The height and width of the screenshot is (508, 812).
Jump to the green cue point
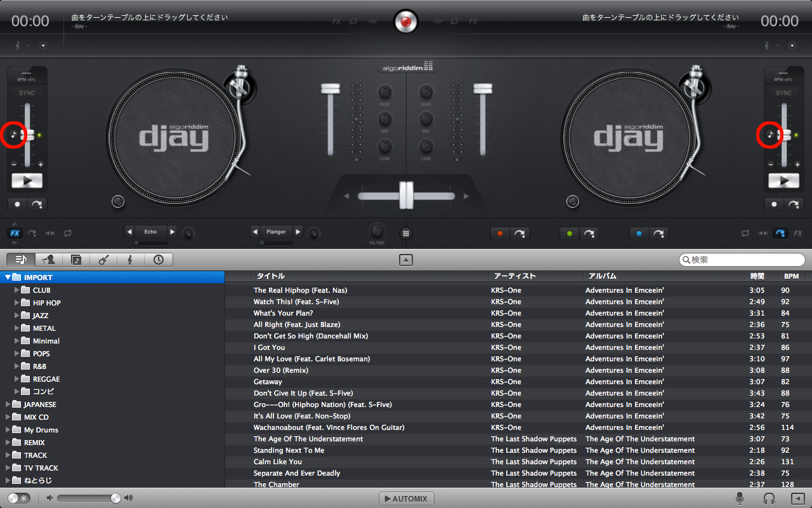coord(589,234)
